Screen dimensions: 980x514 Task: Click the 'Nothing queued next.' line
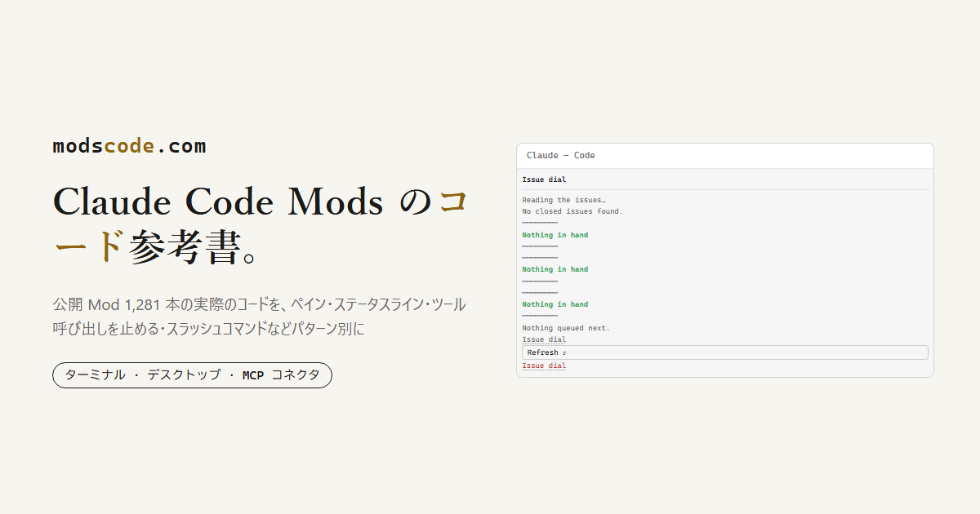[x=566, y=328]
